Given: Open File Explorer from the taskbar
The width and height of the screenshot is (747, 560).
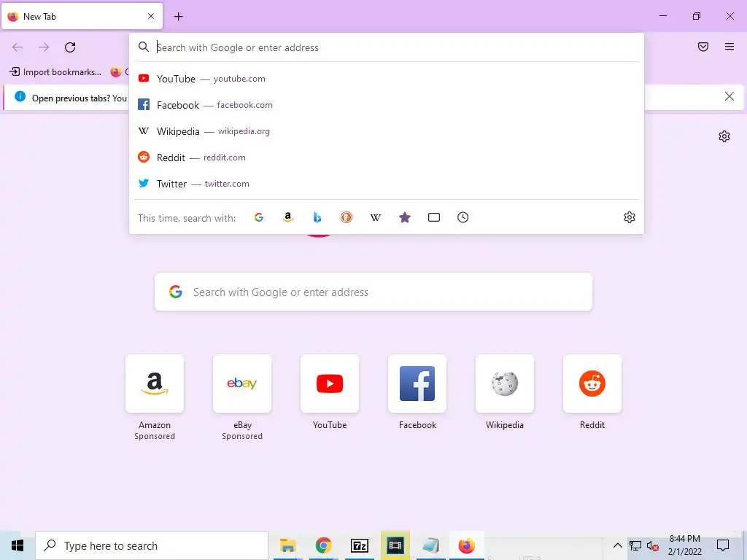Looking at the screenshot, I should coord(287,545).
